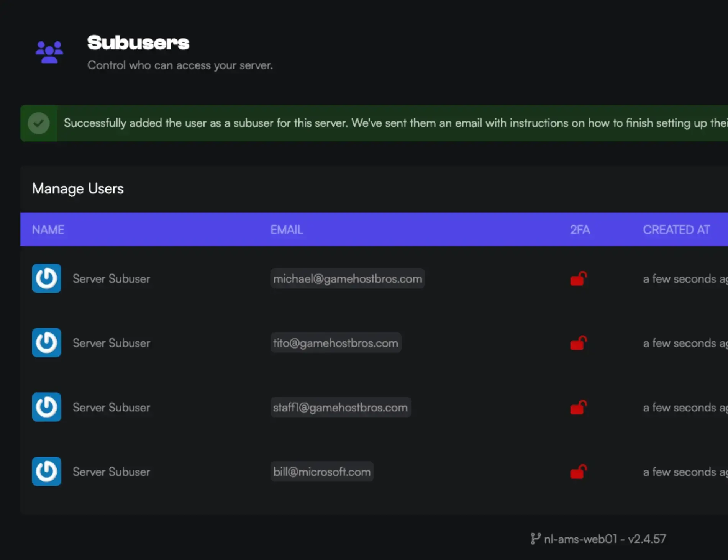Screen dimensions: 728x560
Task: Click the NAME column header to sort
Action: coord(48,229)
